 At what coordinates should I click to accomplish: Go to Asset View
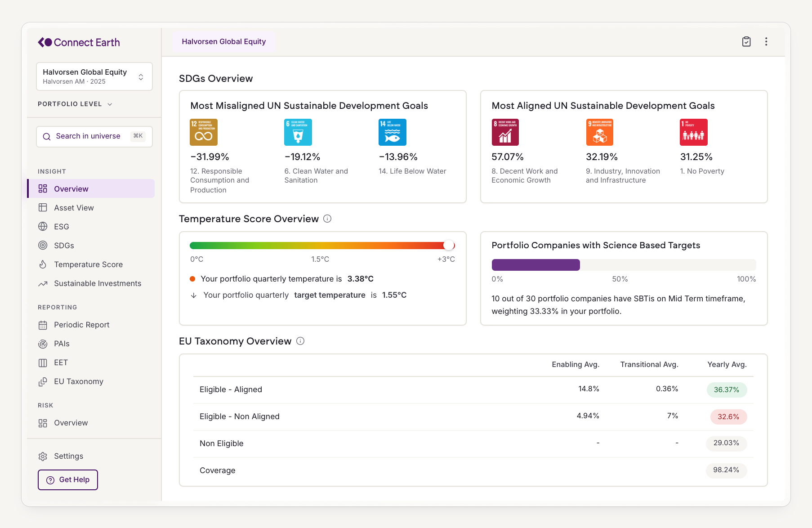click(91, 207)
